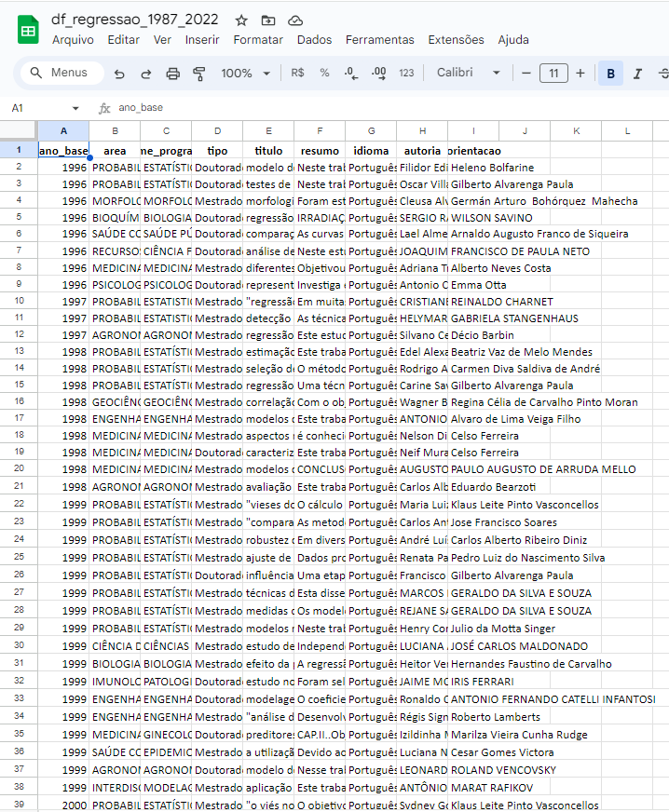Open the Inserir menu
669x812 pixels.
click(202, 40)
